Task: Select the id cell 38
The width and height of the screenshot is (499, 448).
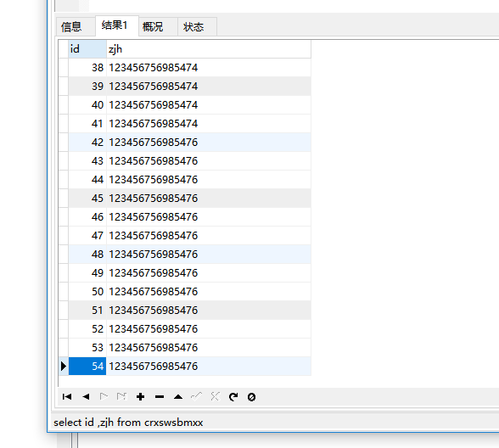Action: [87, 68]
